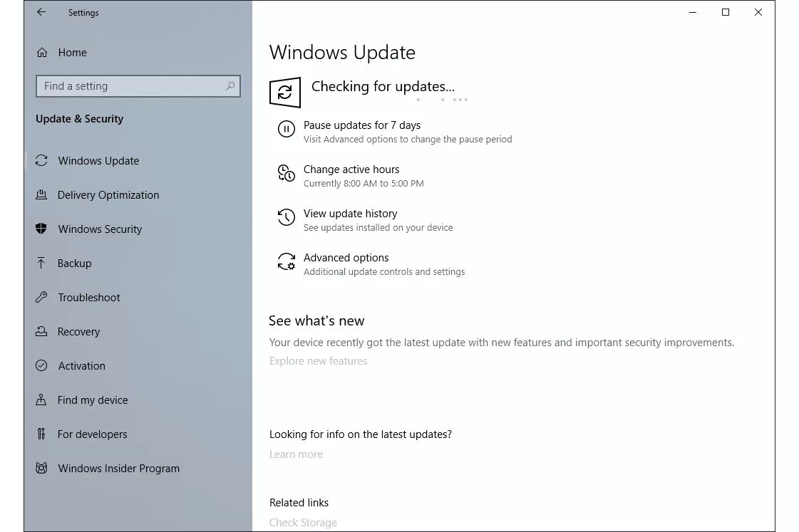Click the See what's new heading

tap(316, 320)
